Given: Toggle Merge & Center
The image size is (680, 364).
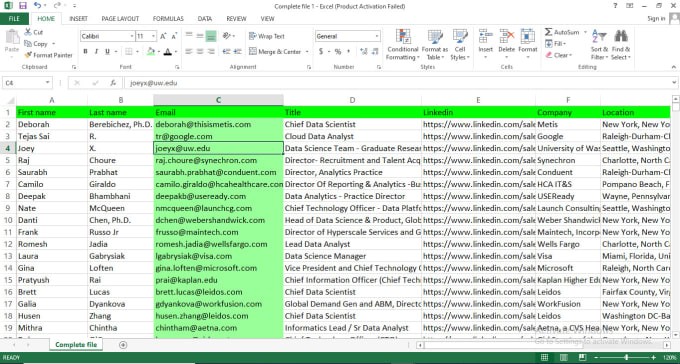Looking at the screenshot, I should (x=275, y=52).
